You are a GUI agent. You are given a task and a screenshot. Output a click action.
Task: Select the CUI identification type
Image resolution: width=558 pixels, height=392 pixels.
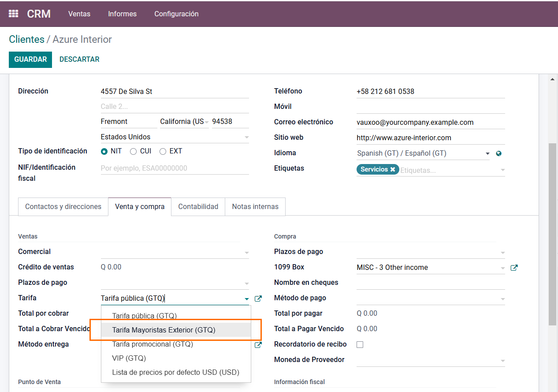133,151
